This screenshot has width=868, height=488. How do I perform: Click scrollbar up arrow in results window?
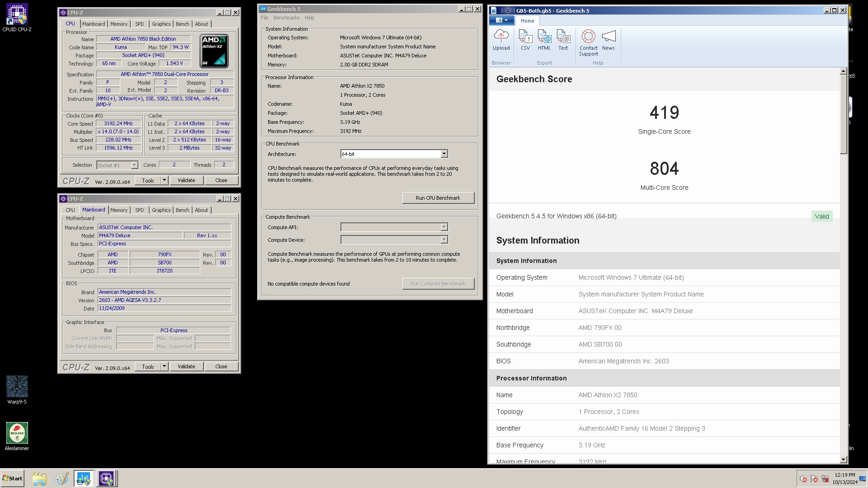click(843, 71)
